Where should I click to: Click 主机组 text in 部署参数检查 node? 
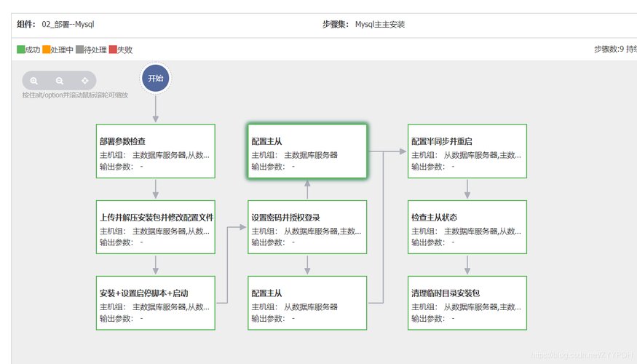(x=112, y=155)
